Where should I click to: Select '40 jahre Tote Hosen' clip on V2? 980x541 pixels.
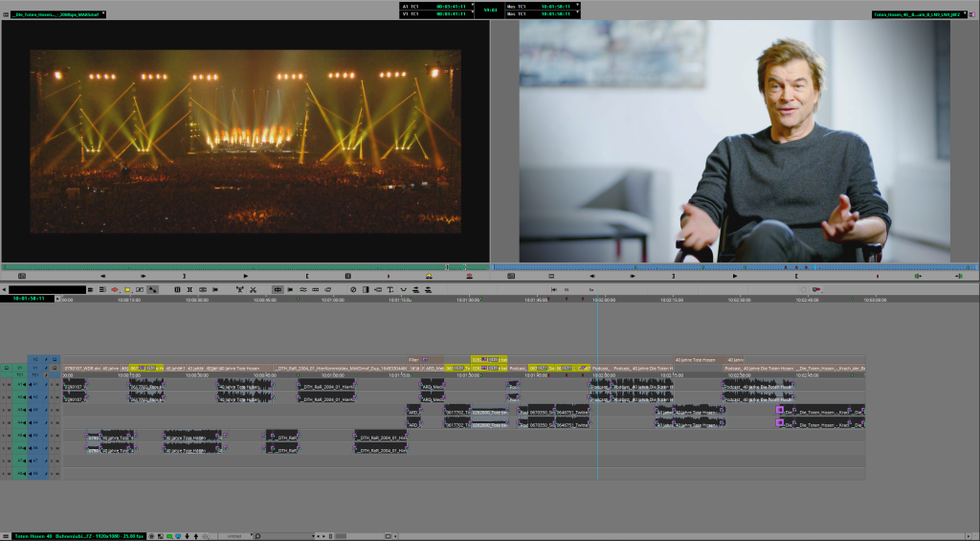pos(699,360)
